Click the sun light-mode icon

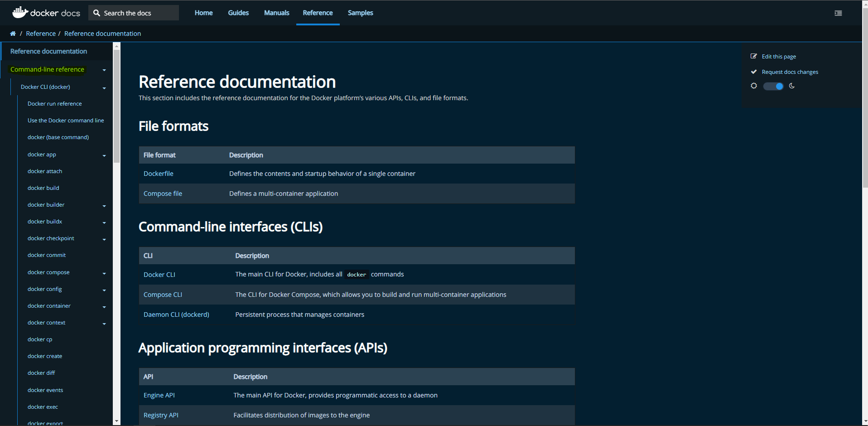pyautogui.click(x=754, y=86)
